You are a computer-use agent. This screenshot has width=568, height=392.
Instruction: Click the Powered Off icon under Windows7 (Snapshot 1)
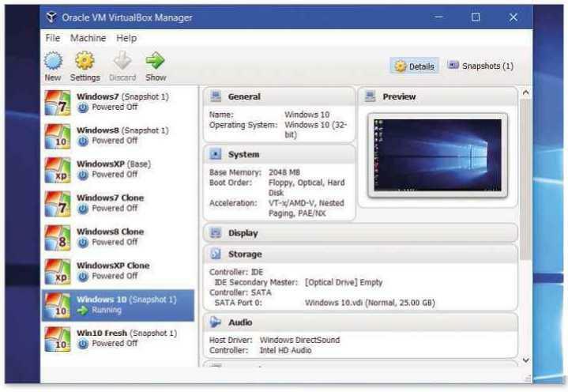(83, 107)
